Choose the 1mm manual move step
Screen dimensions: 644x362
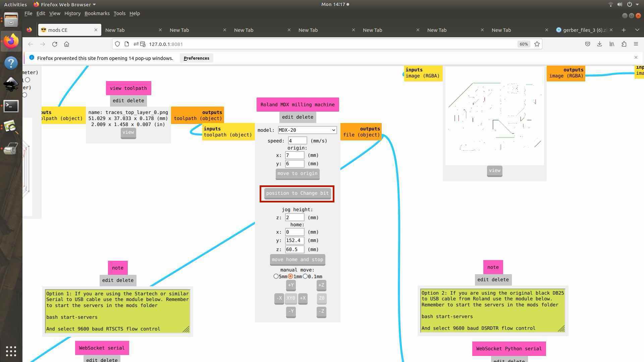click(x=290, y=277)
